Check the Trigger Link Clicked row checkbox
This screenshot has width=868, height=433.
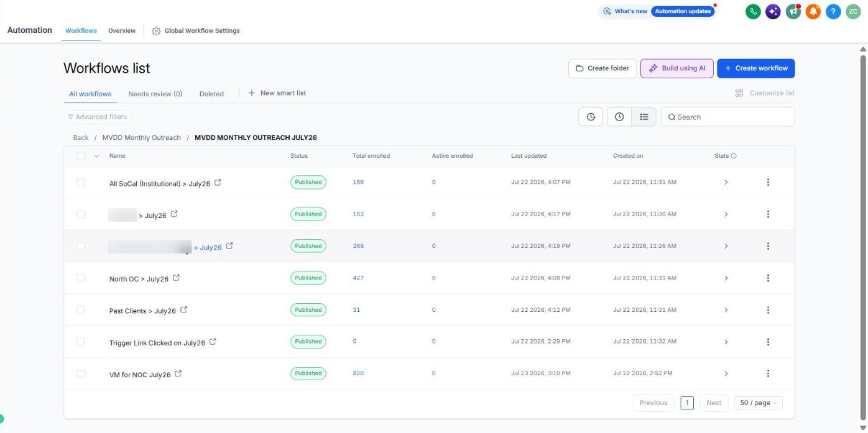pos(80,342)
